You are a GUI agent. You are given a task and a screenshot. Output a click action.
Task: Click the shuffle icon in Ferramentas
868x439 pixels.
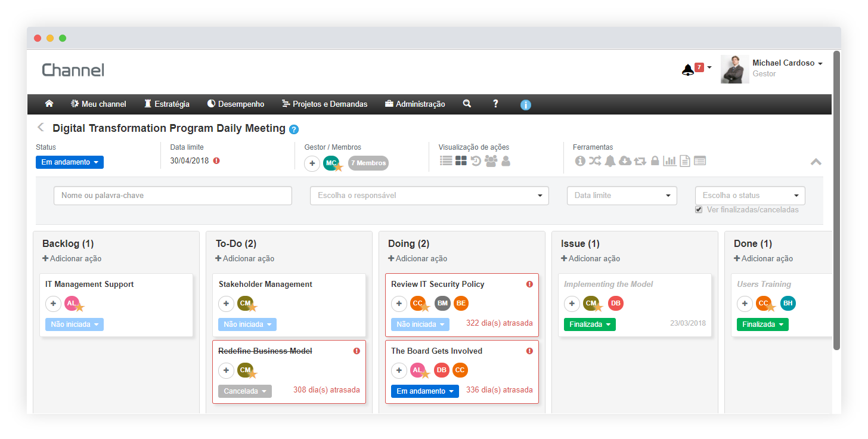click(595, 160)
